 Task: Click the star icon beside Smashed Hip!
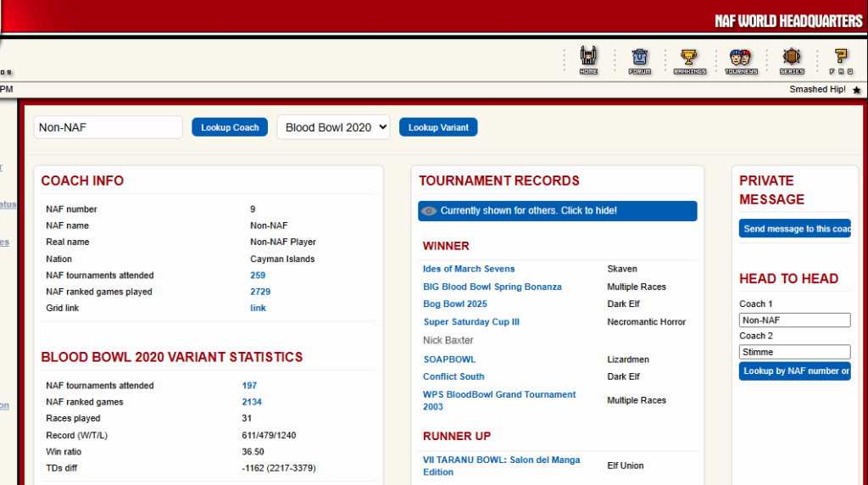click(856, 90)
